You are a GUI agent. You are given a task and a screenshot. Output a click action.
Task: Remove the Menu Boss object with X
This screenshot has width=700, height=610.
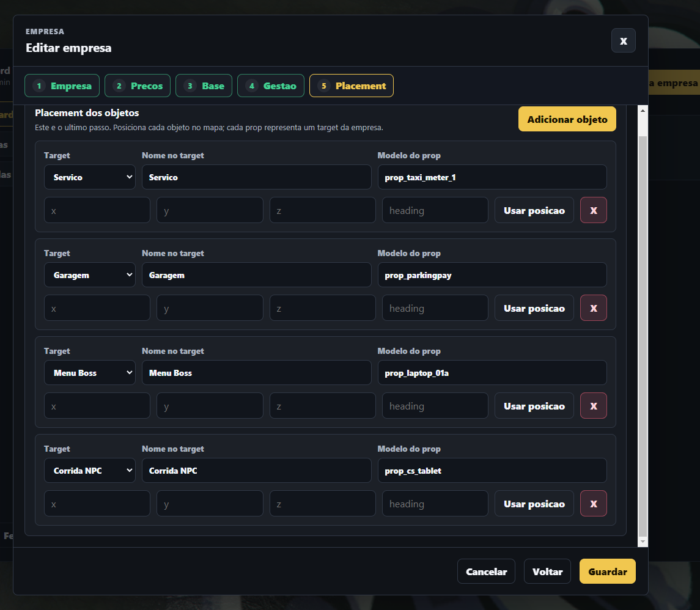593,406
